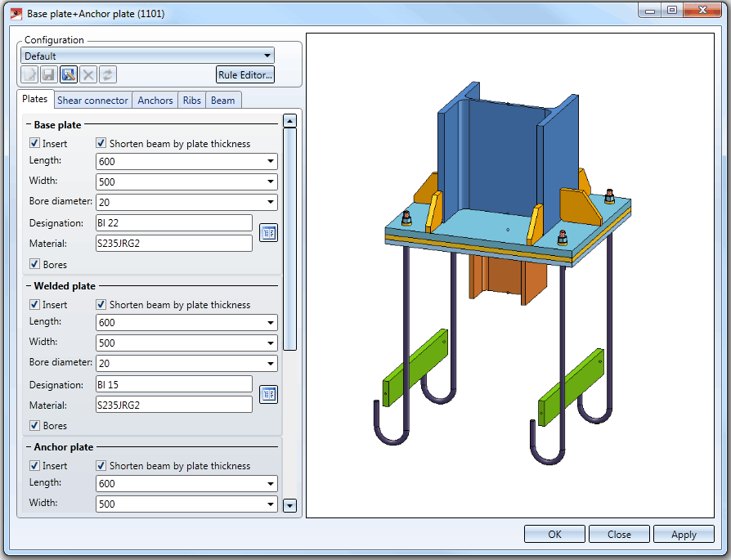Click the save-as configuration icon
731x560 pixels.
[x=69, y=75]
